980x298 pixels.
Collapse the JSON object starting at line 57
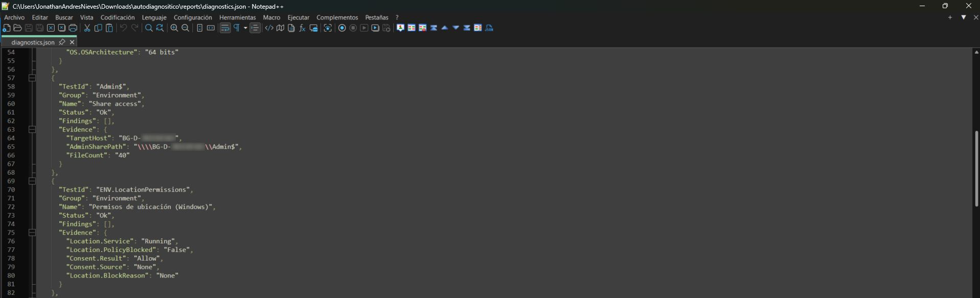tap(32, 78)
